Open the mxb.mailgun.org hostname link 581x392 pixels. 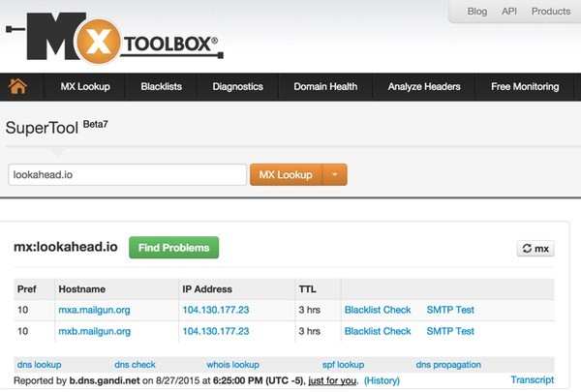(x=95, y=331)
